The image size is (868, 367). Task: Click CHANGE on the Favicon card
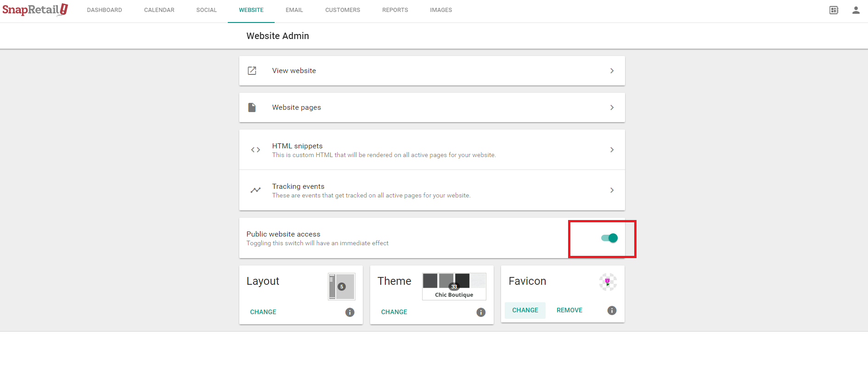tap(525, 311)
